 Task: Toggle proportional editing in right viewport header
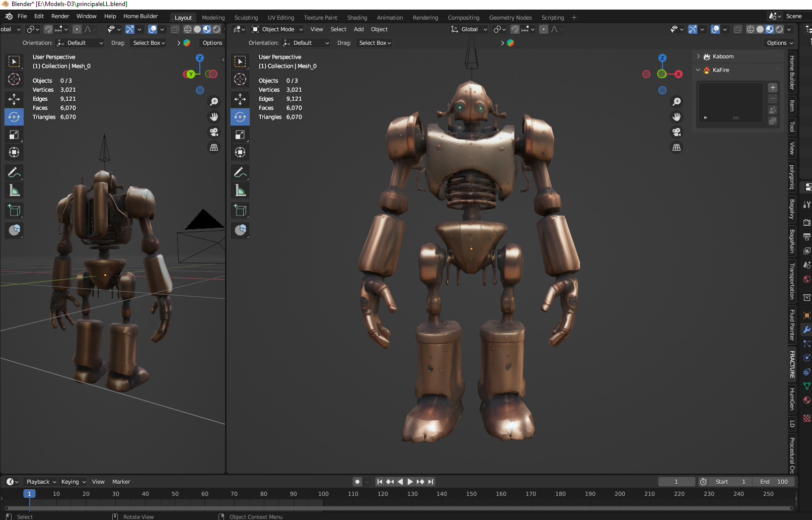pyautogui.click(x=544, y=29)
